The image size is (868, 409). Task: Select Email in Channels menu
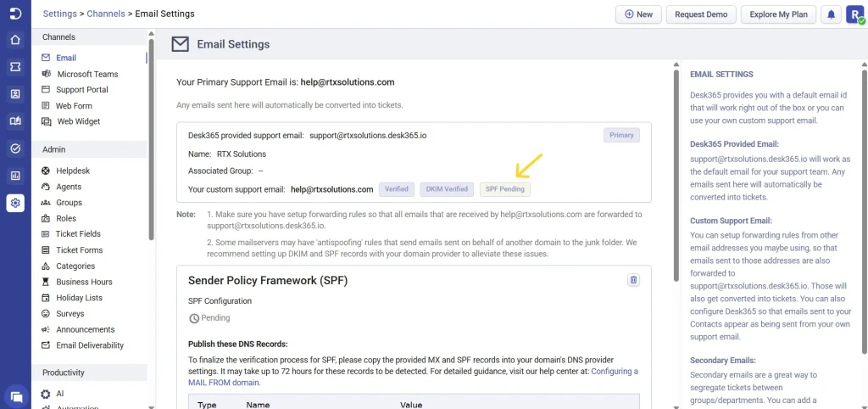coord(66,58)
